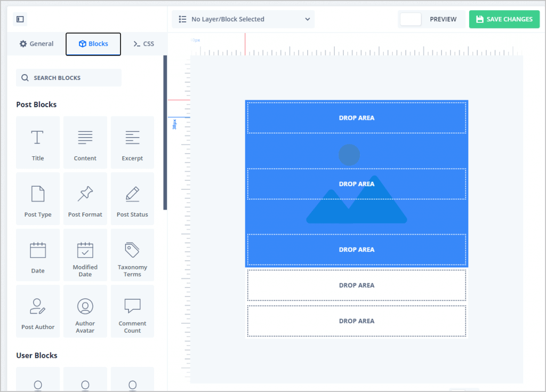Enable the Preview toggle

coord(411,19)
